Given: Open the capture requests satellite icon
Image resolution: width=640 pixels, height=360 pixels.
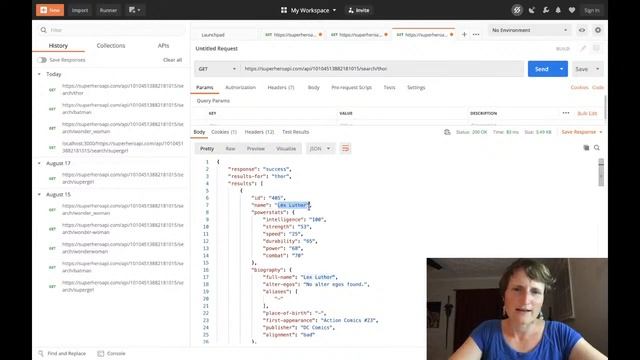Looking at the screenshot, I should [x=532, y=10].
